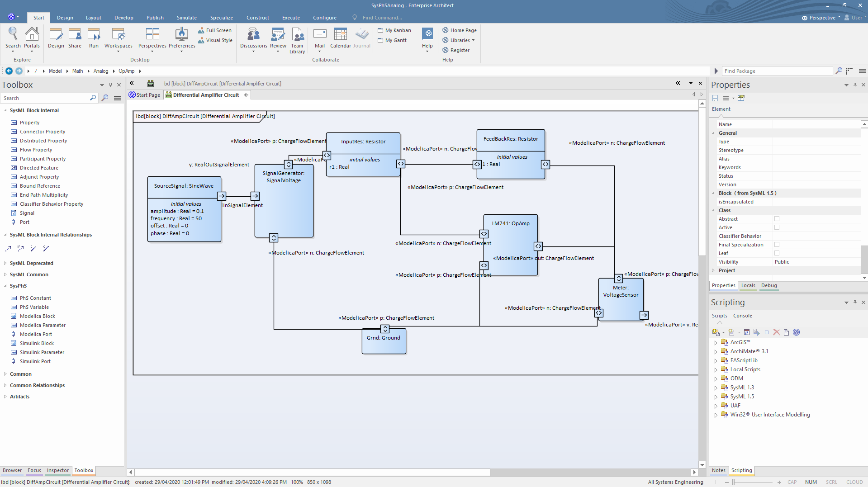Expand the ArcGIS scripts tree node

click(x=716, y=343)
